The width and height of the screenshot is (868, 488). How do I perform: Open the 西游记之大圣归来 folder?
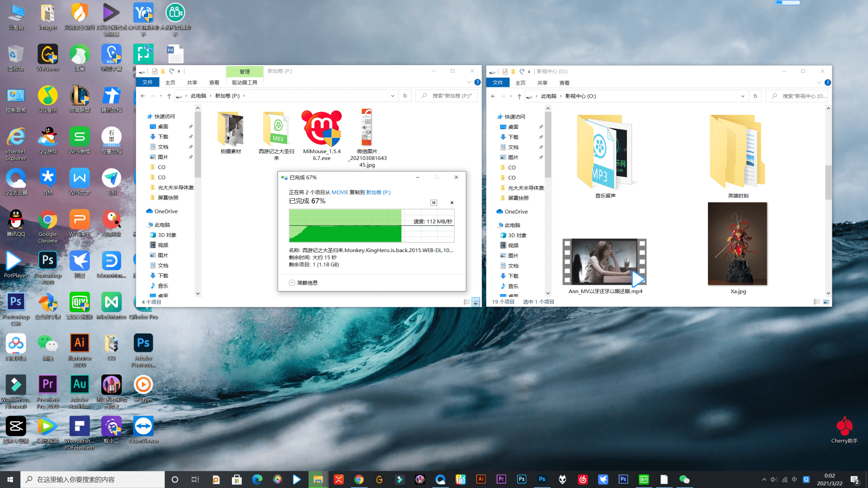[x=276, y=128]
